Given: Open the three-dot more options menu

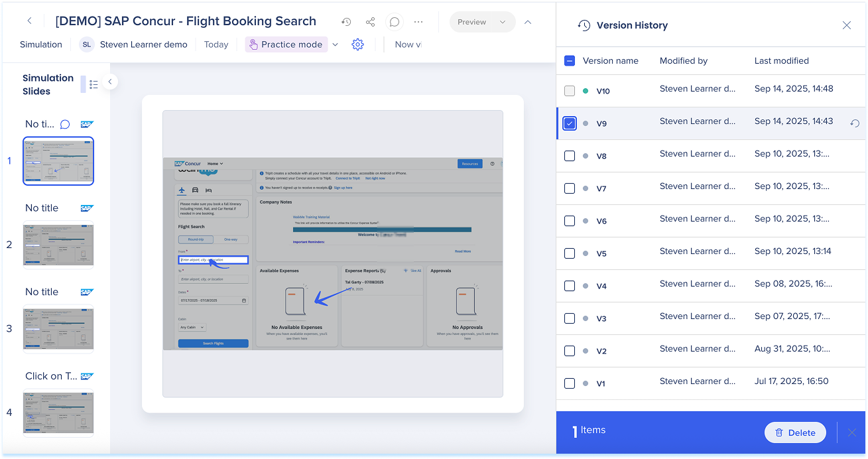Looking at the screenshot, I should [x=418, y=22].
